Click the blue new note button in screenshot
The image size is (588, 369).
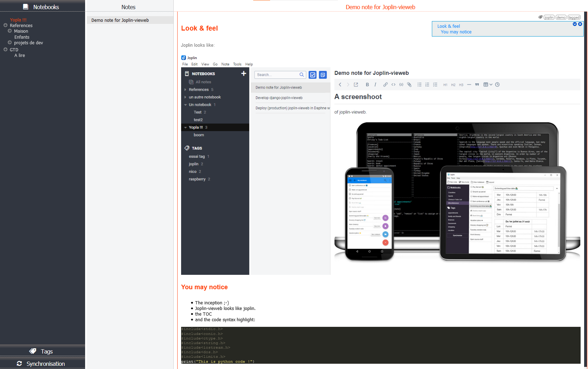(x=323, y=75)
